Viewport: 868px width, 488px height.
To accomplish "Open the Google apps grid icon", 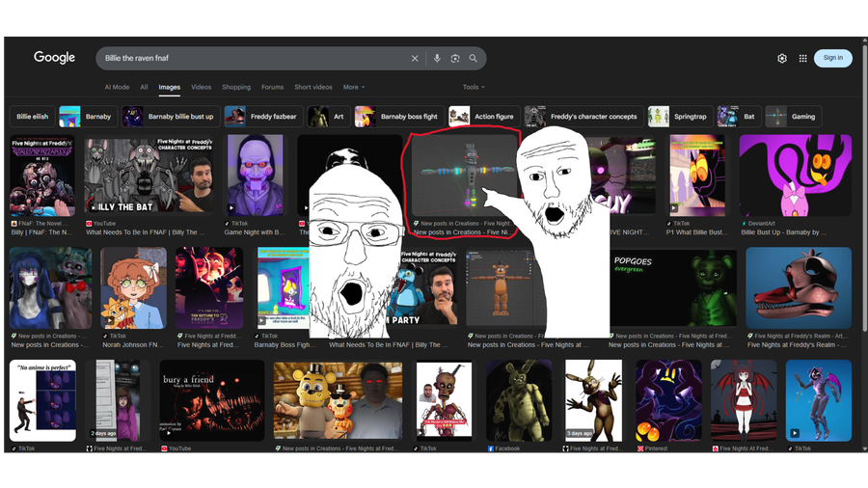I will click(802, 58).
